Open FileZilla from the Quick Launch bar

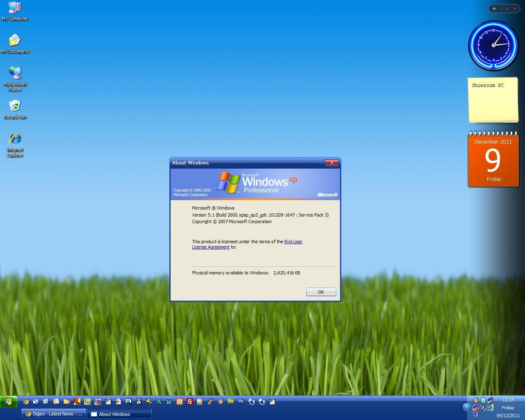coord(189,402)
